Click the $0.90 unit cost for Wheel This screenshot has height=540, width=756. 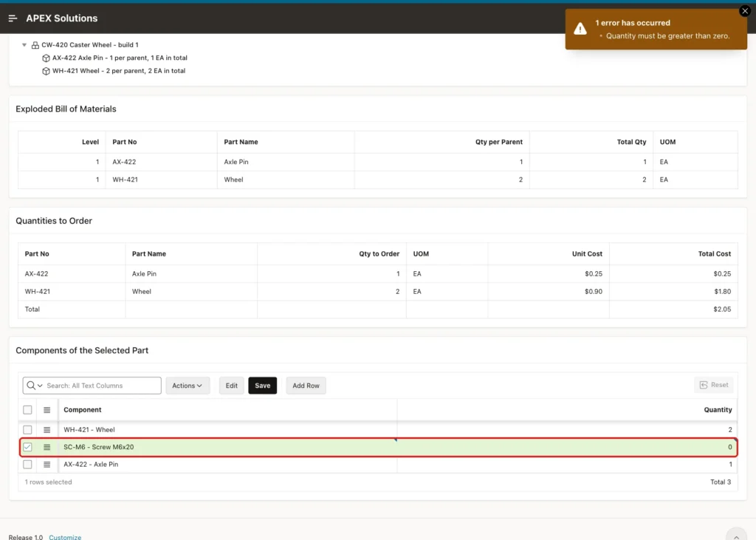point(549,292)
